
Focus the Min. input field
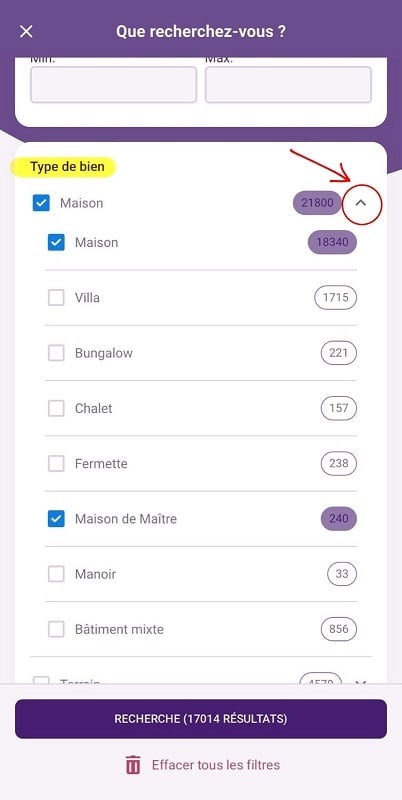click(x=113, y=85)
